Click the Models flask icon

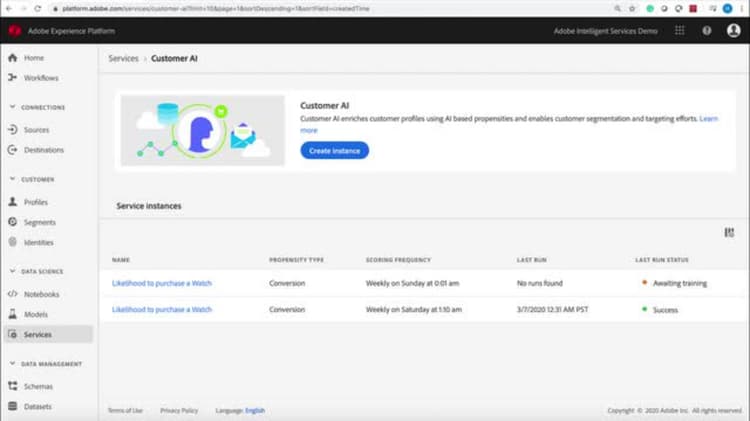coord(13,314)
